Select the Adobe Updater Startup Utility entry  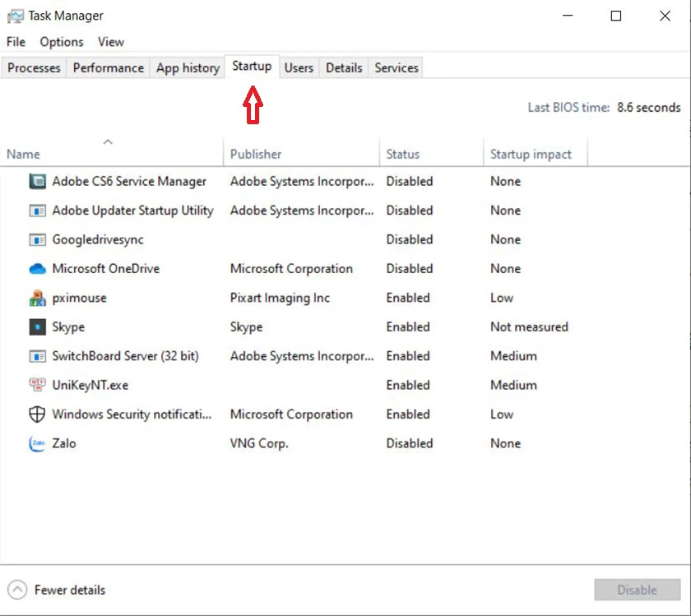132,211
